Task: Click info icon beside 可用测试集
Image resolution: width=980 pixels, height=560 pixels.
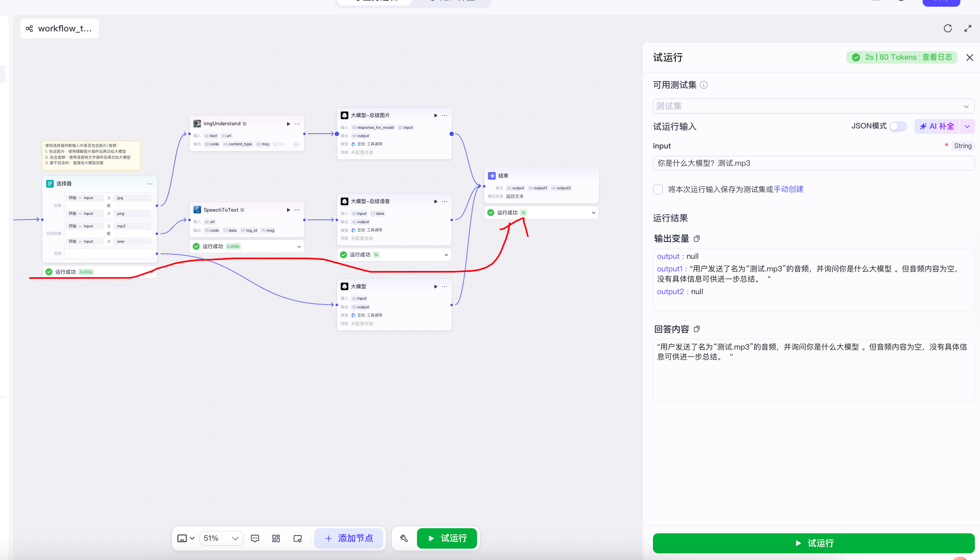Action: [704, 85]
